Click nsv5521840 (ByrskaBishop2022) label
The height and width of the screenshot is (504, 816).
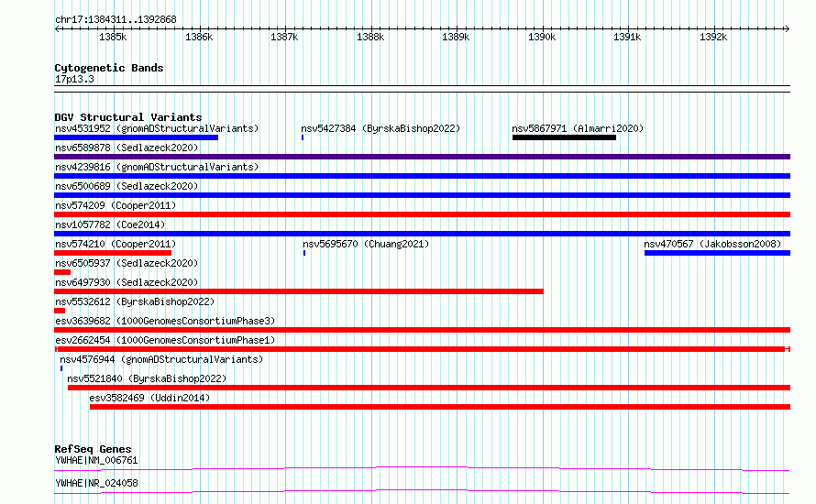(147, 378)
